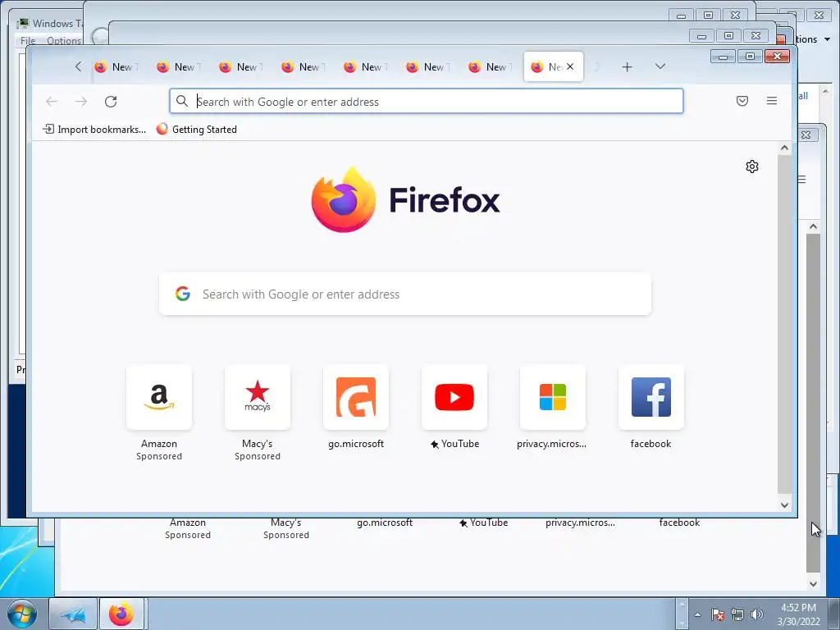The image size is (840, 630).
Task: Show hidden system tray icons
Action: (x=697, y=614)
